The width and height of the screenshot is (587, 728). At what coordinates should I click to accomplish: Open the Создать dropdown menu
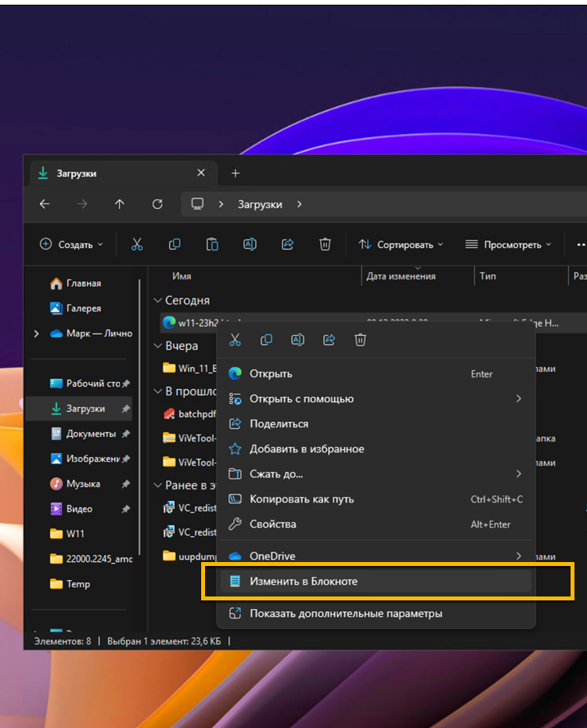coord(71,245)
